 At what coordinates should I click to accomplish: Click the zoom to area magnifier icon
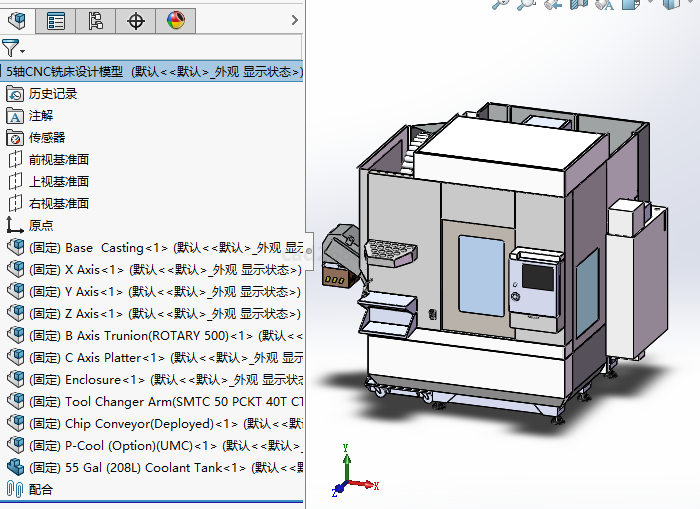tap(526, 4)
